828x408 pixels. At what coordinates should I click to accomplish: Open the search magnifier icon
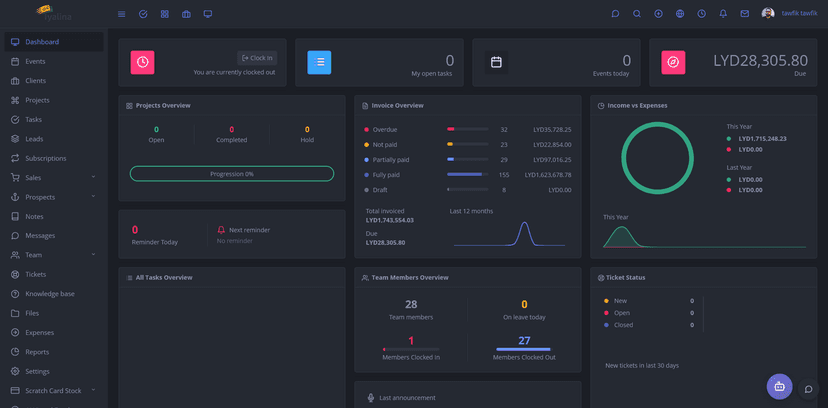637,14
